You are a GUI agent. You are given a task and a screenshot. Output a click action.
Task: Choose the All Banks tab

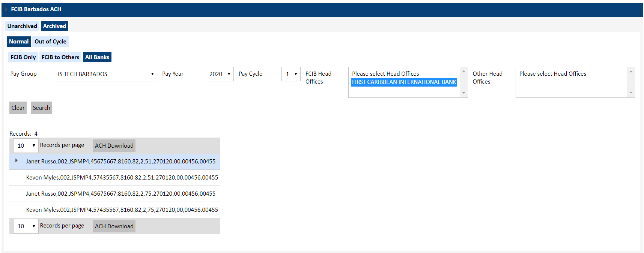coord(97,57)
